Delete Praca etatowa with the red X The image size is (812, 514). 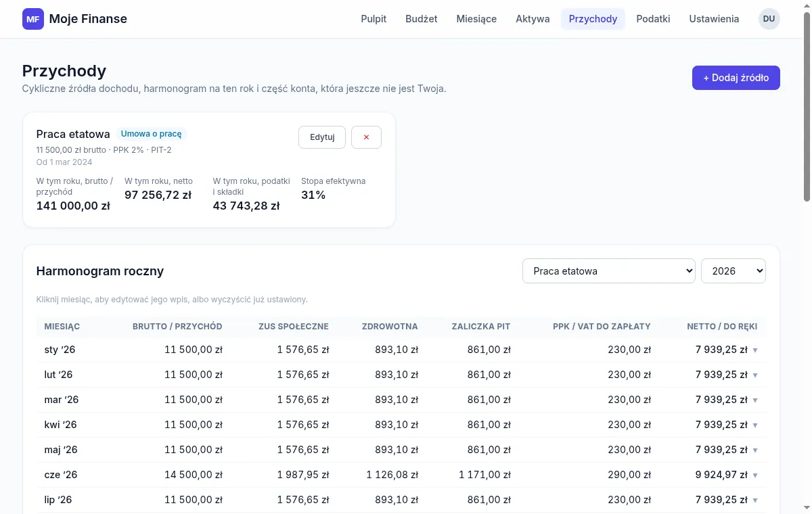366,137
